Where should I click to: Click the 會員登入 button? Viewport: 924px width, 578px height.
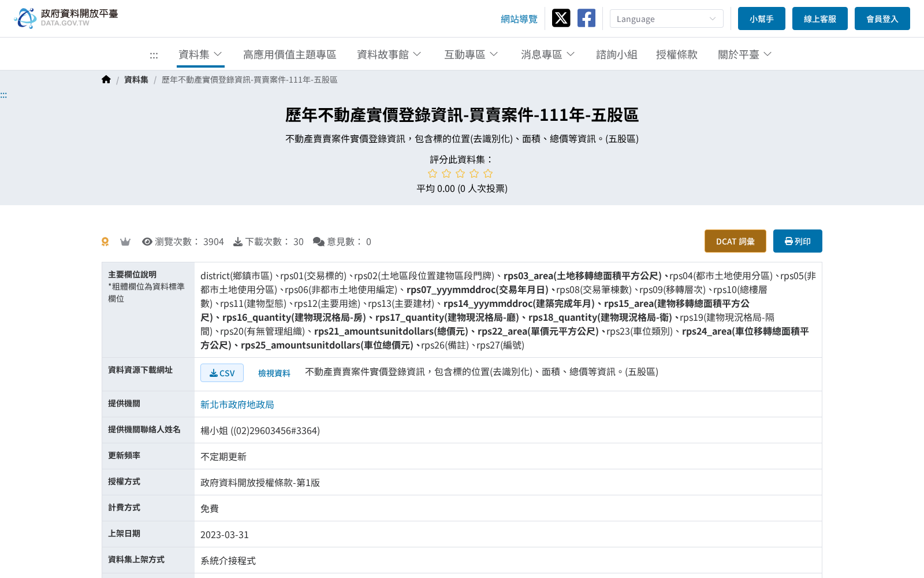(882, 18)
